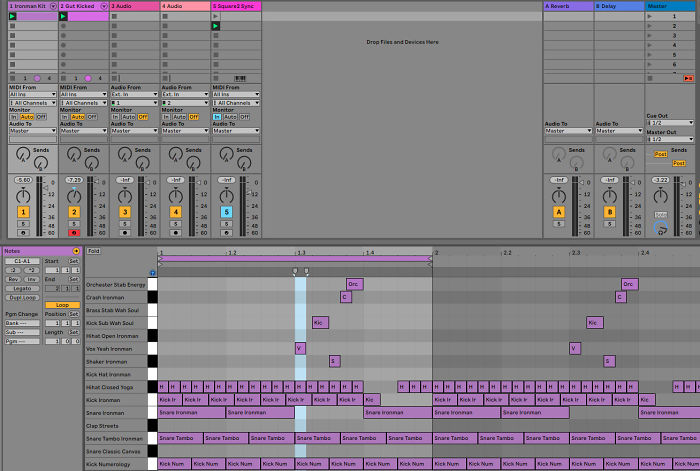Click the Fold button

[94, 251]
